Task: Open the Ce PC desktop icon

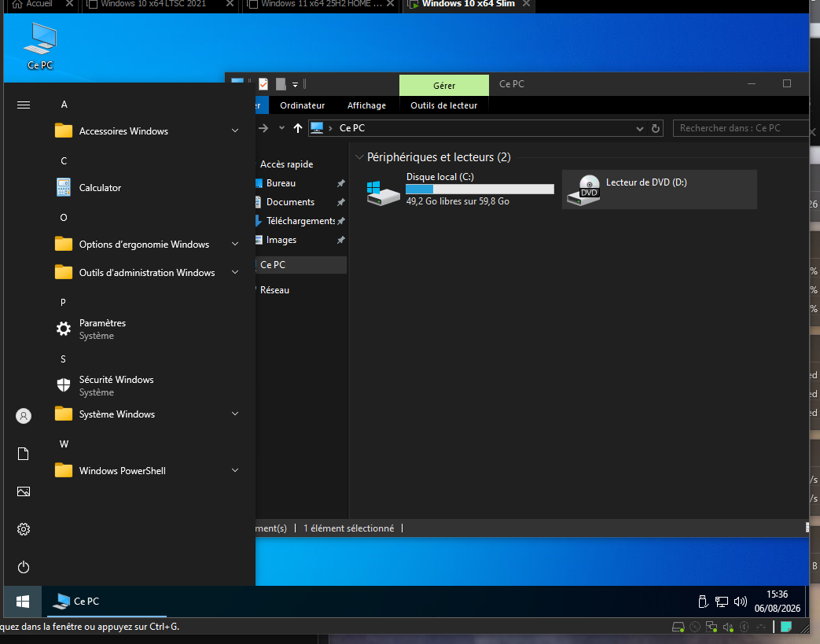Action: (40, 46)
